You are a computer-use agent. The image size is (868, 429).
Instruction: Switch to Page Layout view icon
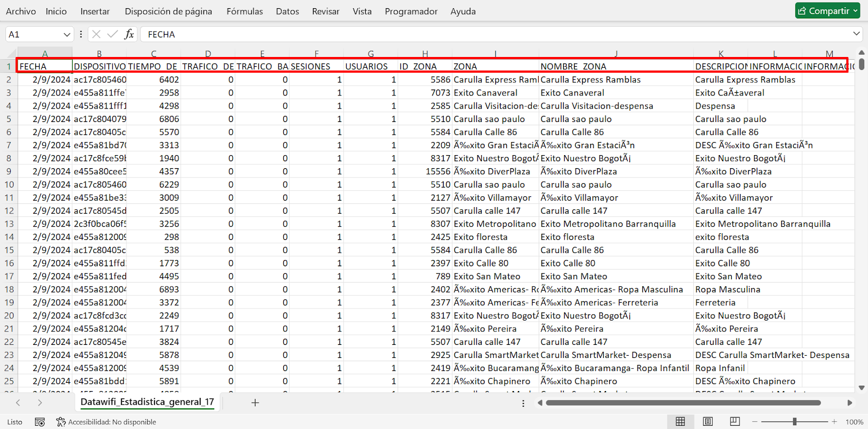click(x=708, y=421)
